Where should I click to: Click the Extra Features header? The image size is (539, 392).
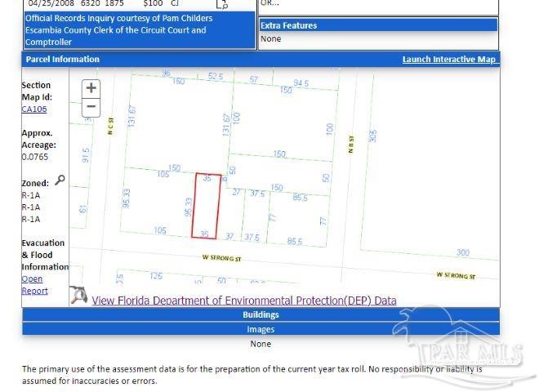[x=288, y=25]
